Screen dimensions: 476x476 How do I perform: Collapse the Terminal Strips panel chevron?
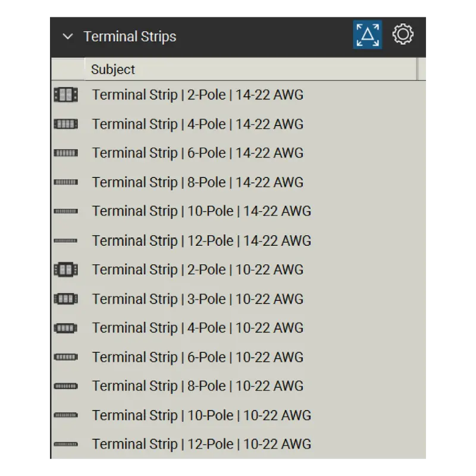point(68,37)
